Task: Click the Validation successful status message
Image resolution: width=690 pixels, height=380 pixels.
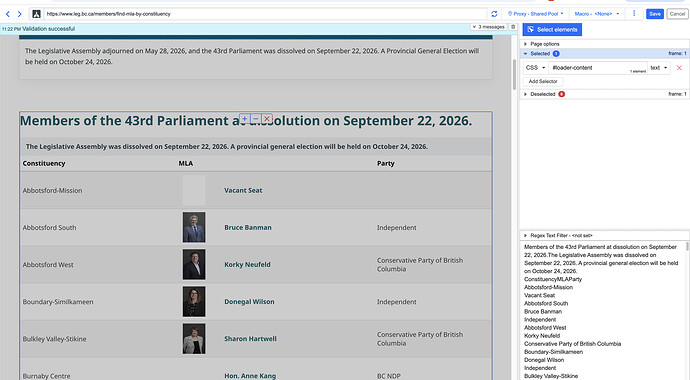Action: coord(48,29)
